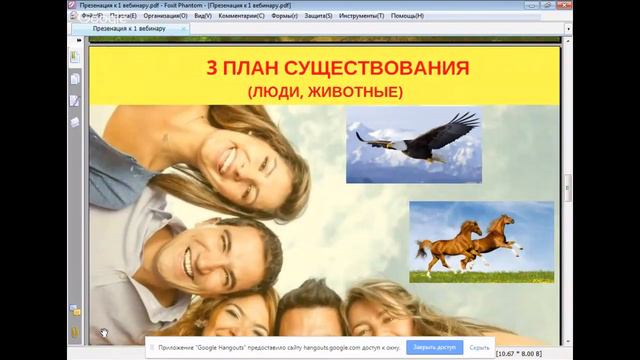Click the document icon left of Файл menu
640x360 pixels.
(x=74, y=16)
